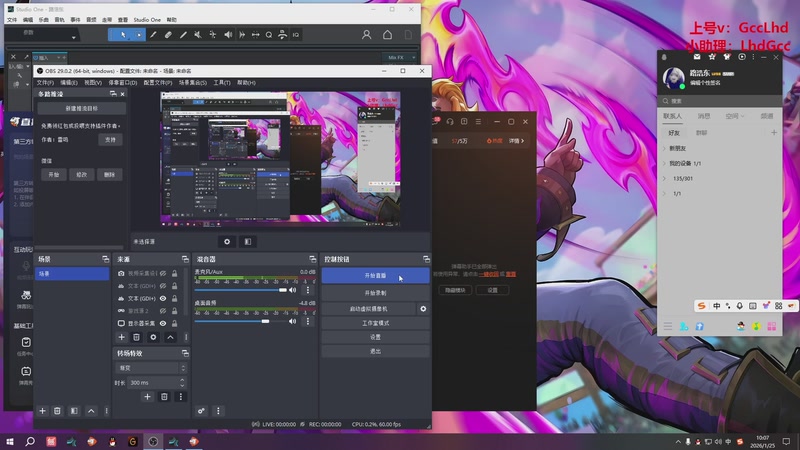Switch to the 消息 tab in QQ
800x450 pixels.
click(x=704, y=116)
